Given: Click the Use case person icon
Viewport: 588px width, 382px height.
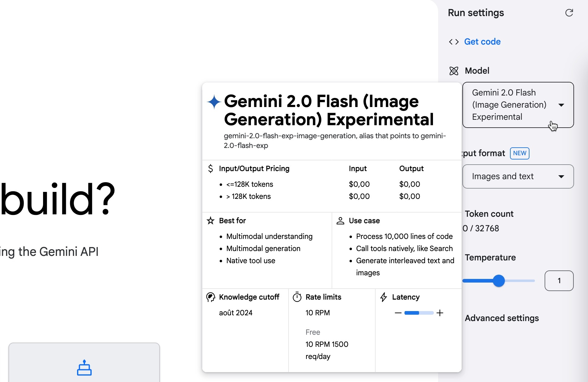Looking at the screenshot, I should coord(340,221).
